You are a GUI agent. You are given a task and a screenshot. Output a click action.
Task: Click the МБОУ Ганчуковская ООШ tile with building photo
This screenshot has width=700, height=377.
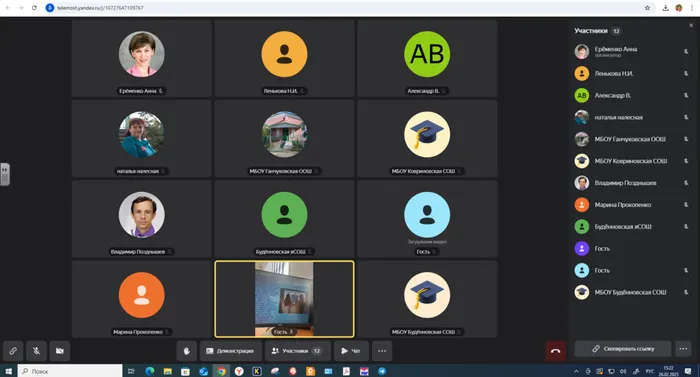point(284,138)
